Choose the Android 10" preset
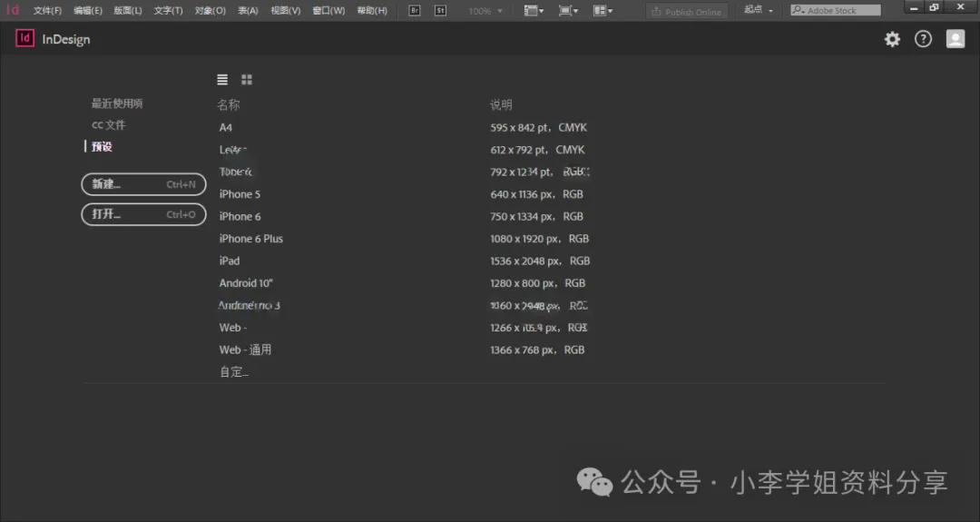 point(246,283)
